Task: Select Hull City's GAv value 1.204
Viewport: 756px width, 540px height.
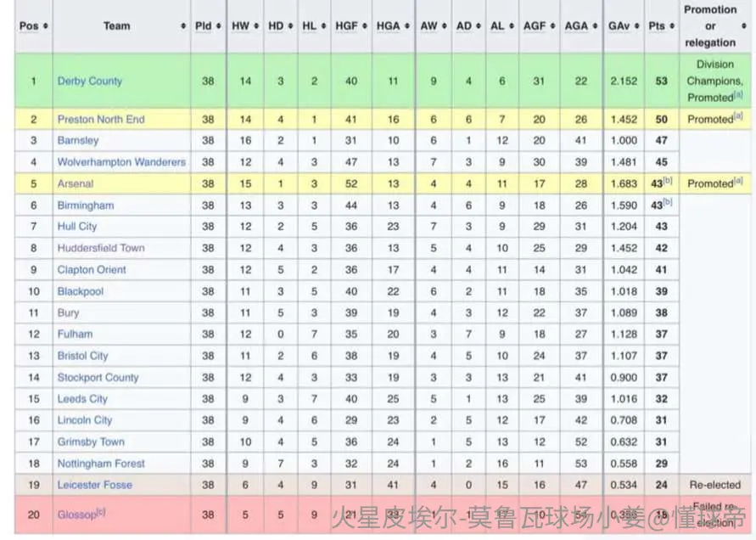Action: tap(624, 227)
